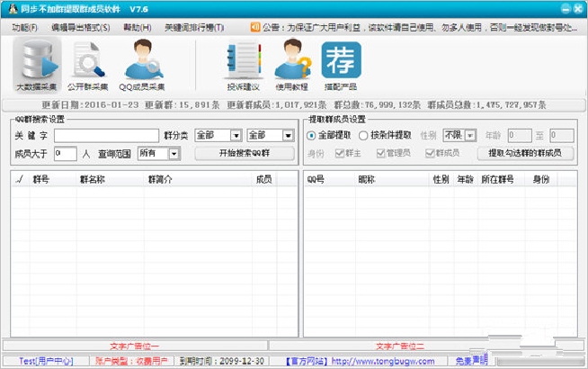
Task: Click the select-all checkmark column header
Action: (x=20, y=179)
